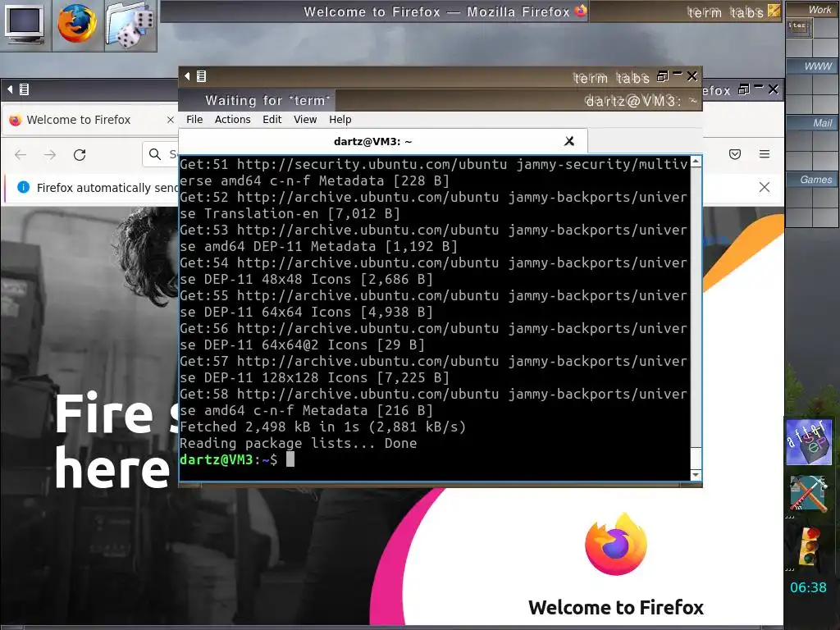The height and width of the screenshot is (630, 840).
Task: Dismiss the Firefox data notification bar
Action: 765,187
